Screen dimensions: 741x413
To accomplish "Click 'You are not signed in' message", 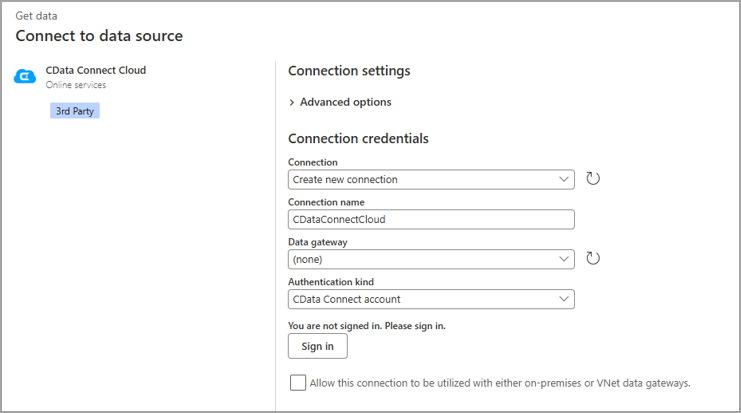I will (367, 326).
